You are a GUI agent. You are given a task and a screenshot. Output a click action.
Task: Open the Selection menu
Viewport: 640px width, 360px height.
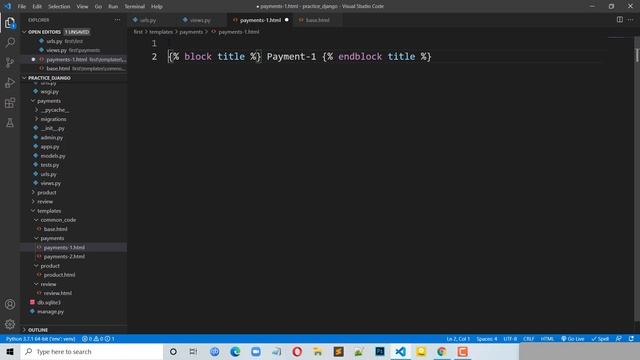[59, 7]
